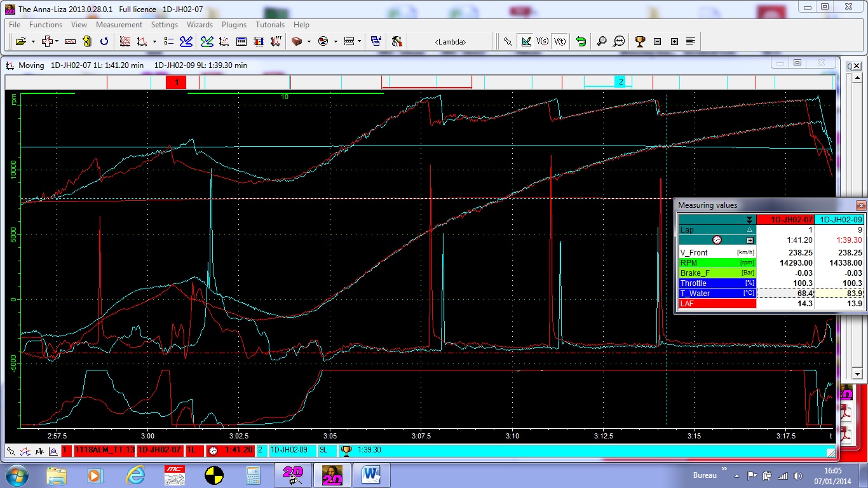Toggle the V(s) distance plot mode

tap(543, 41)
